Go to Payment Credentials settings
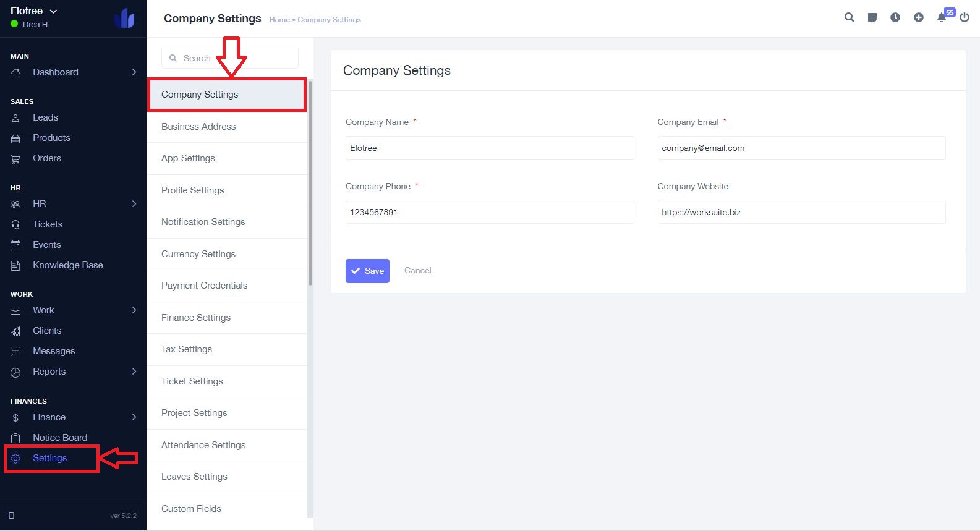Screen dimensions: 980x531 [x=204, y=286]
